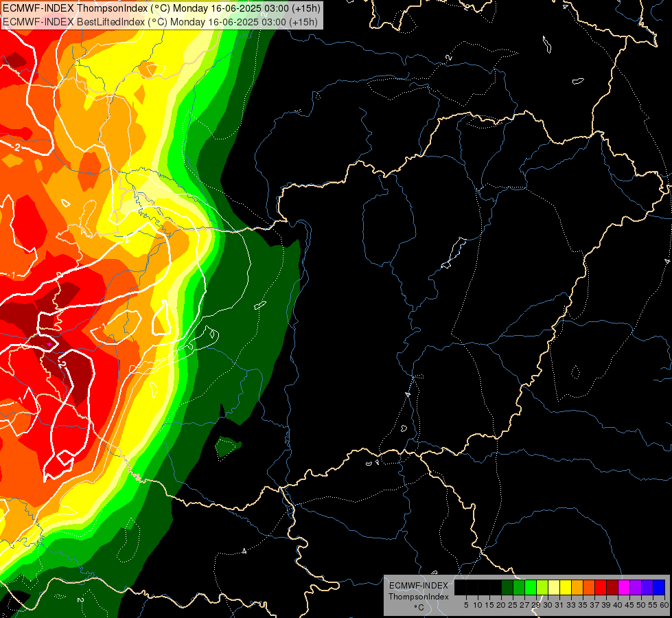Click the legend tick value 5
The height and width of the screenshot is (618, 672).
coord(466,605)
